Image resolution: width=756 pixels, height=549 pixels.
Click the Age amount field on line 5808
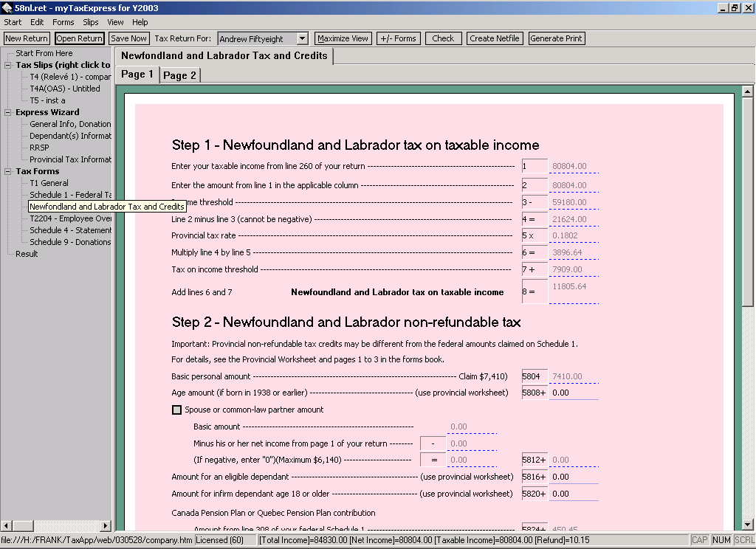(x=573, y=393)
